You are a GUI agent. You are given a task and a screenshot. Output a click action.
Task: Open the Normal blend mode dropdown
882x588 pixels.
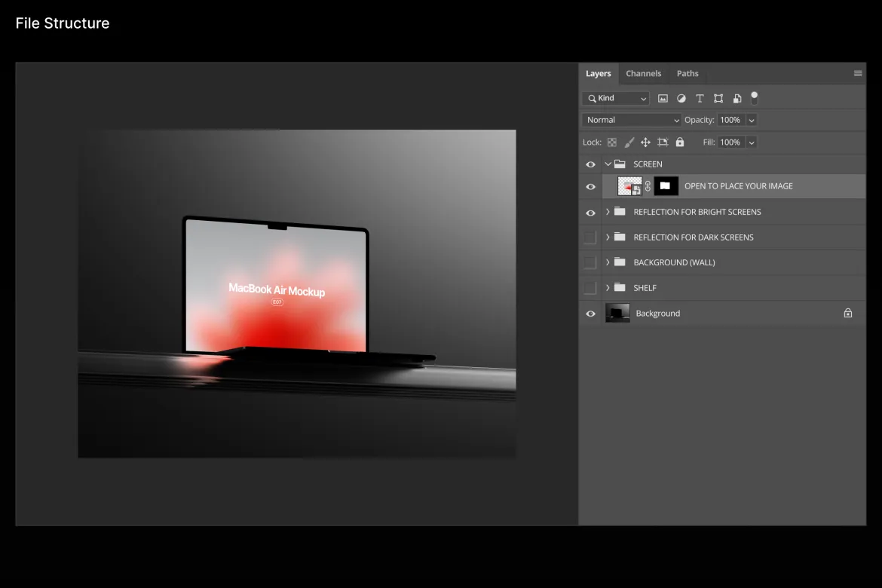click(632, 120)
